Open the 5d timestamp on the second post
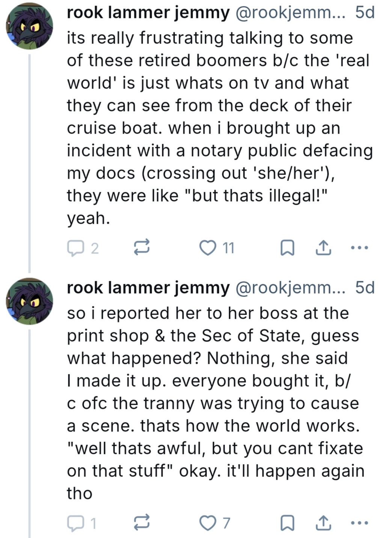The width and height of the screenshot is (392, 538). [x=365, y=288]
